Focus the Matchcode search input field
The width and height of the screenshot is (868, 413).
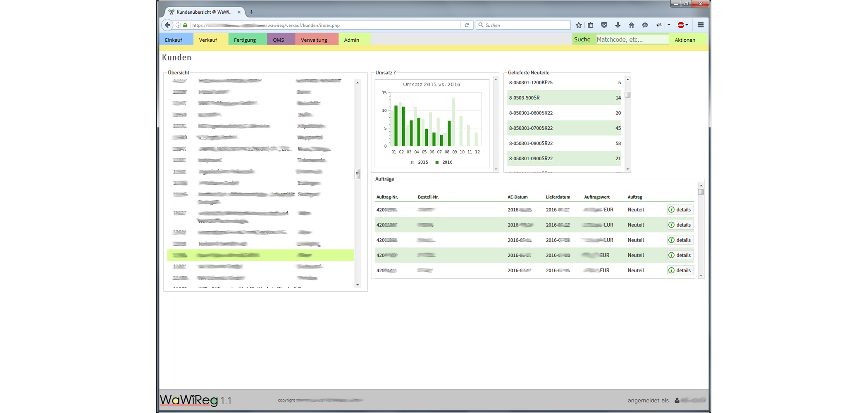pyautogui.click(x=632, y=40)
